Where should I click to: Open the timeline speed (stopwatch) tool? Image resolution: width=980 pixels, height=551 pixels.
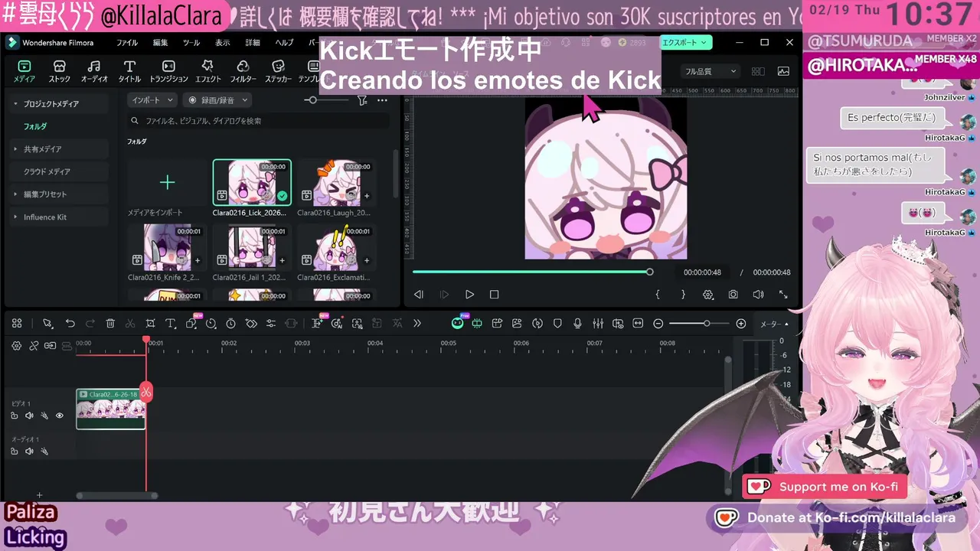pyautogui.click(x=230, y=324)
